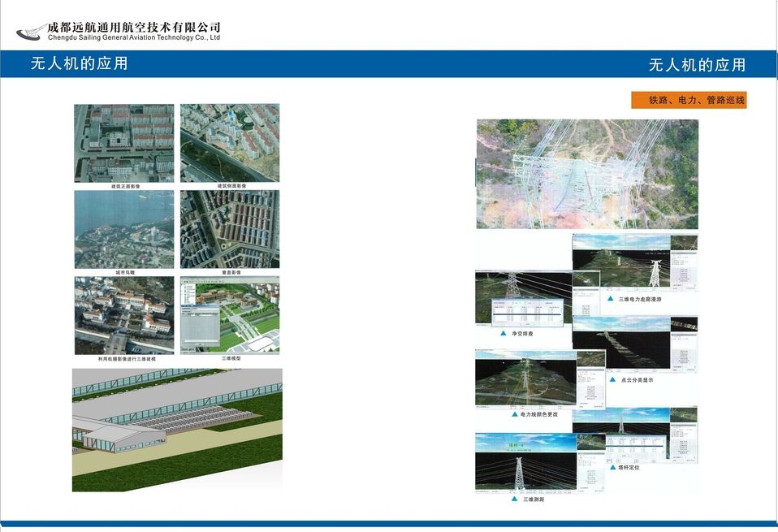778x532 pixels.
Task: Open the 电力线颜色更改 screenshot
Action: tap(540, 379)
